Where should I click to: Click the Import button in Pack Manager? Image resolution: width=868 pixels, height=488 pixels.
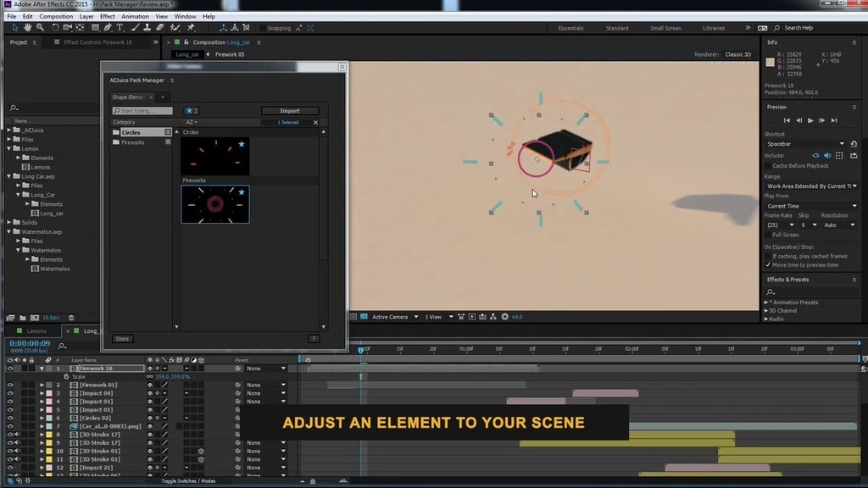[290, 111]
